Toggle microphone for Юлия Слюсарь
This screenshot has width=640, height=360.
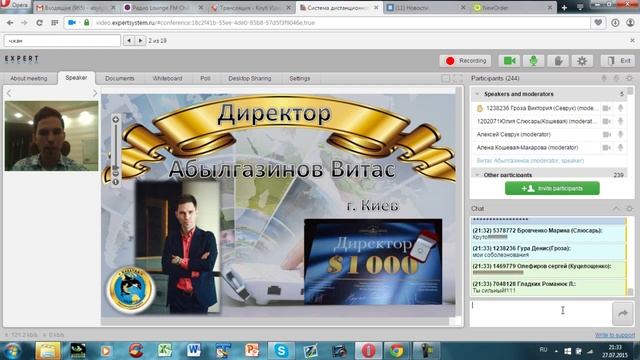620,121
